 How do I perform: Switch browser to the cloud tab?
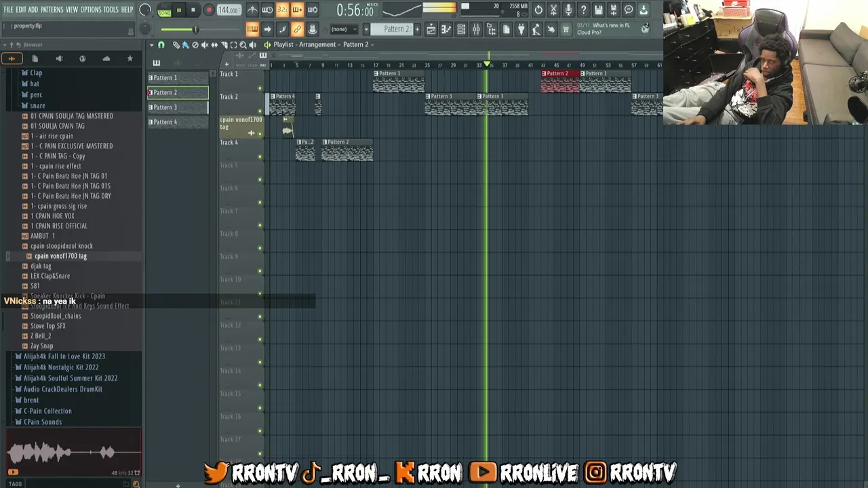[x=106, y=59]
